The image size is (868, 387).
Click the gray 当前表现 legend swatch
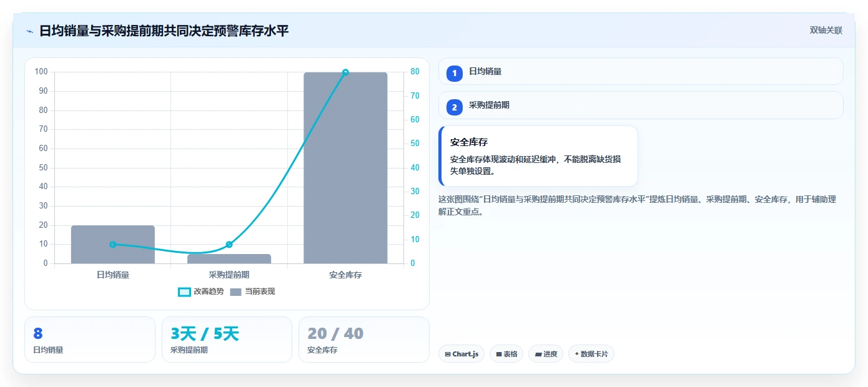(235, 292)
